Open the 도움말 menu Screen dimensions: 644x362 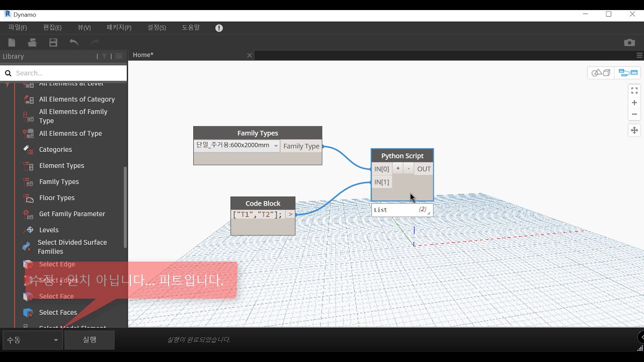[x=191, y=28]
